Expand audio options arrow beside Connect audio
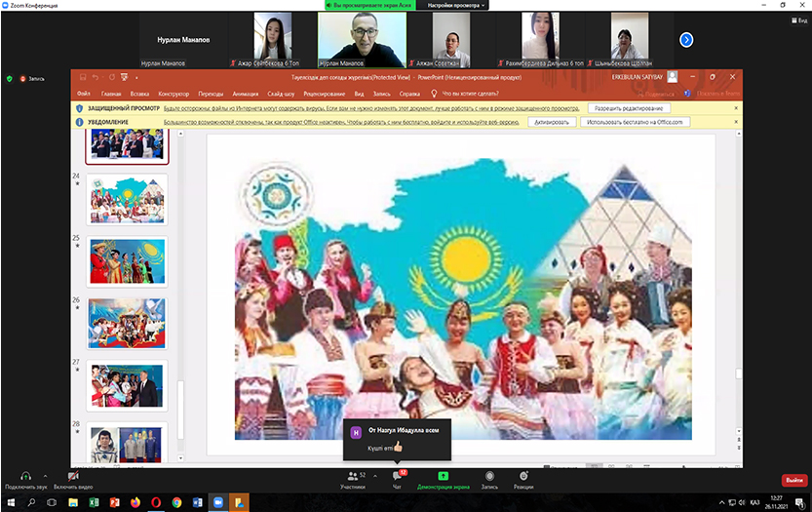 [45, 477]
